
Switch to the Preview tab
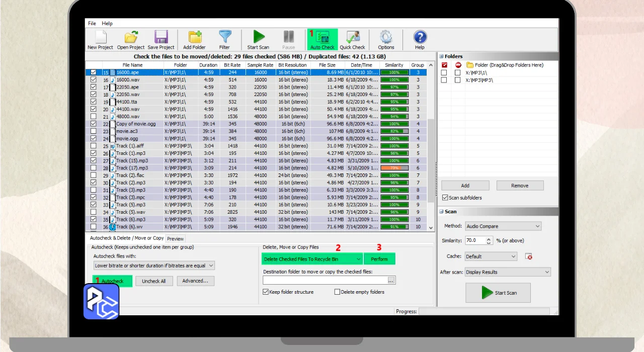[x=175, y=239]
